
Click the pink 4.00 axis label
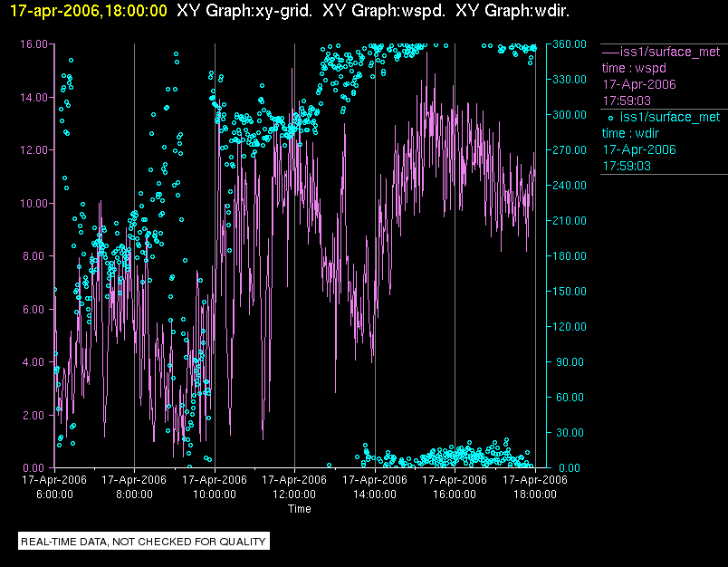[35, 361]
